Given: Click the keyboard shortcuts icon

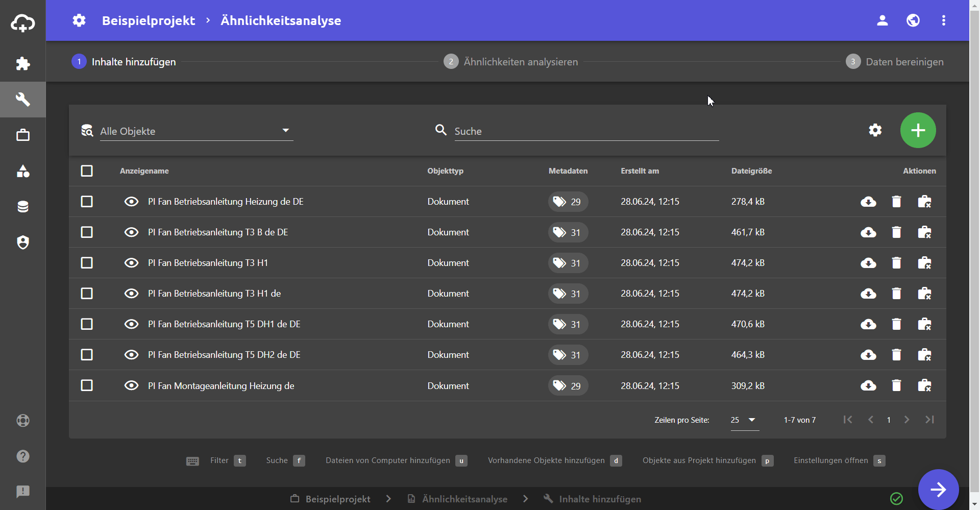Looking at the screenshot, I should point(192,461).
